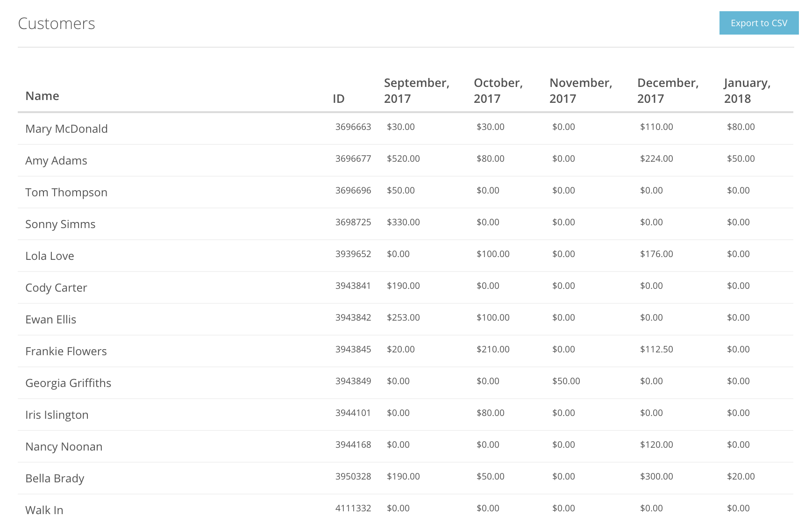Open the Lola Love customer record
The image size is (812, 530).
[x=50, y=256]
